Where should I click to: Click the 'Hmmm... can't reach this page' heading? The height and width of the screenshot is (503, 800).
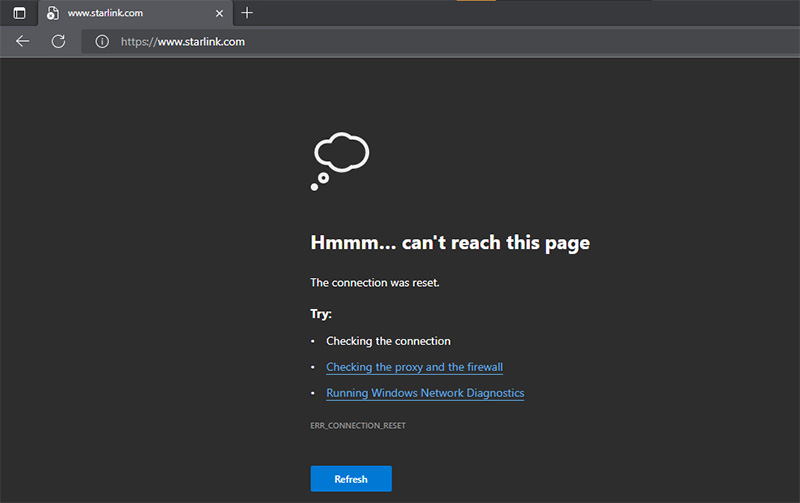pos(450,243)
